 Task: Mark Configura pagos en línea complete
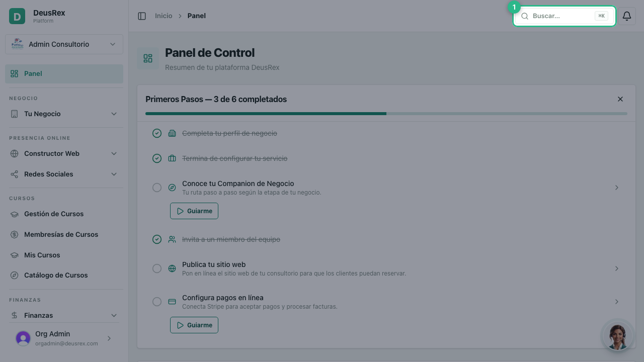(157, 302)
